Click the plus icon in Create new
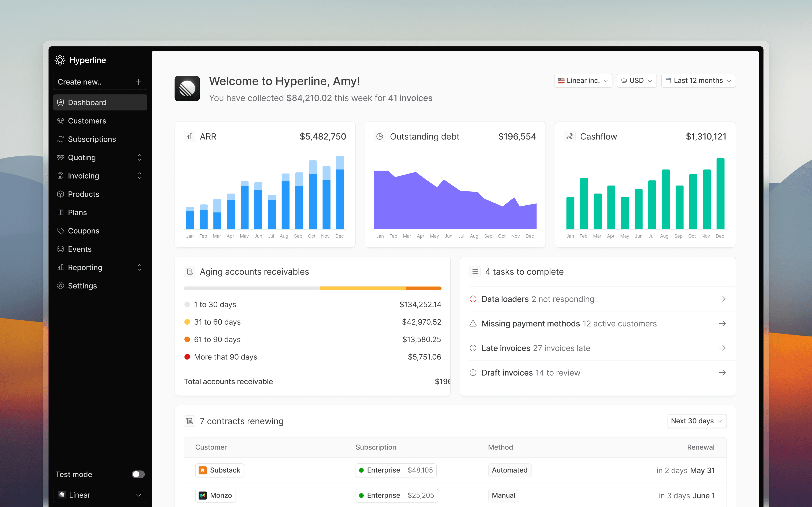 [138, 82]
